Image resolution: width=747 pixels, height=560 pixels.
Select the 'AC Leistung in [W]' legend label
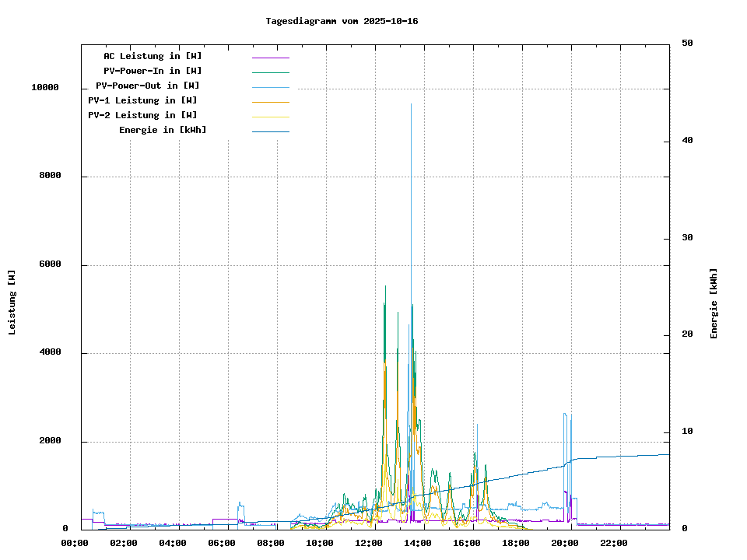[153, 56]
